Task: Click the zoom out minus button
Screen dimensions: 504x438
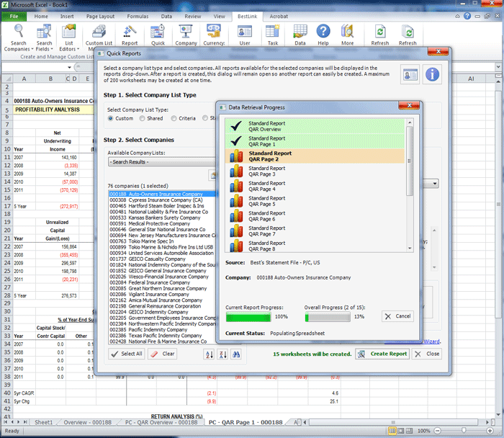Action: (437, 431)
